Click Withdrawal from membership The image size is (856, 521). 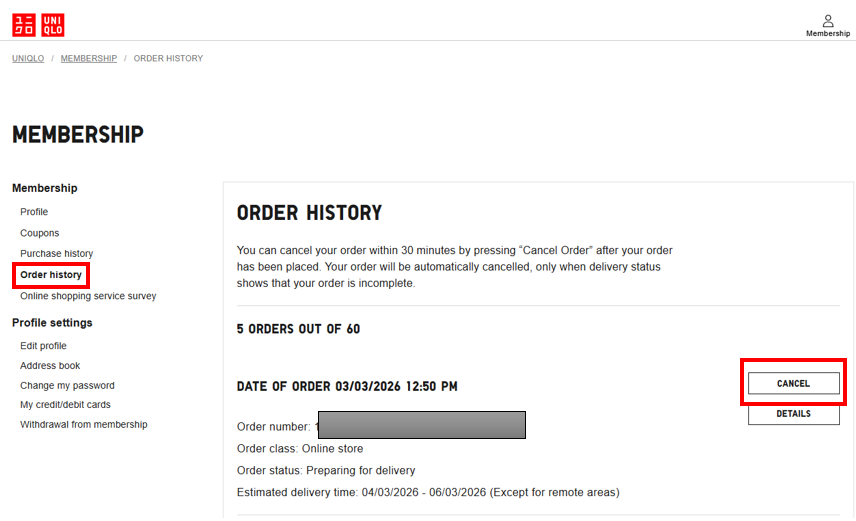pyautogui.click(x=83, y=425)
